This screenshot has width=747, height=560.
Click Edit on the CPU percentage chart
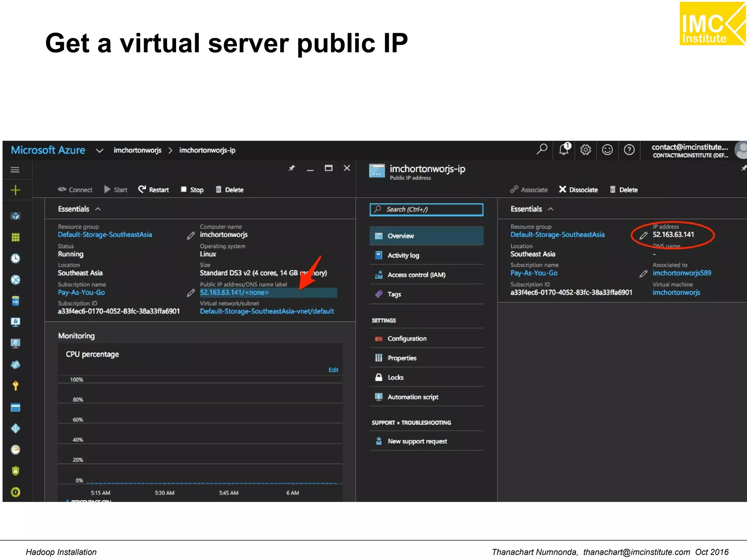(333, 370)
